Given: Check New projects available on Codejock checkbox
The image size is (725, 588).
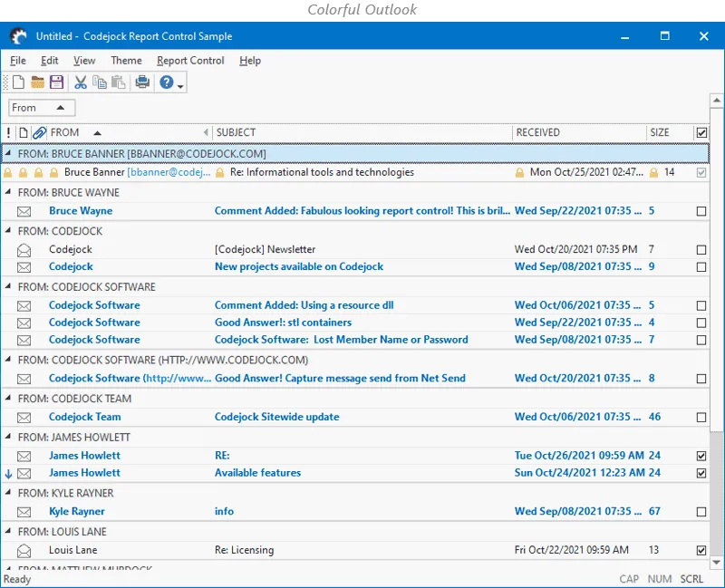Looking at the screenshot, I should pyautogui.click(x=701, y=267).
